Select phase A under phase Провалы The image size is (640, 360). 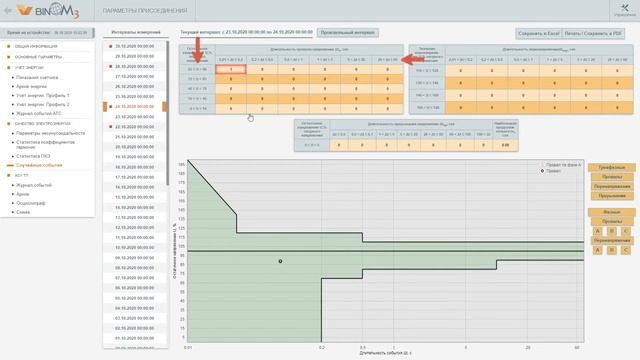tap(598, 231)
